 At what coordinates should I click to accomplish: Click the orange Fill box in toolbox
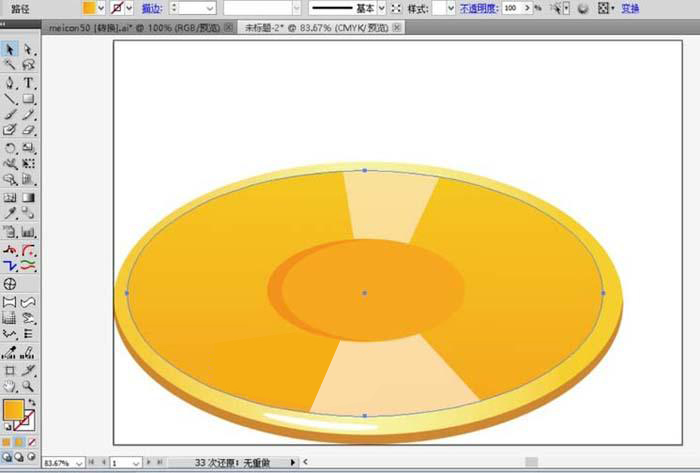[13, 410]
